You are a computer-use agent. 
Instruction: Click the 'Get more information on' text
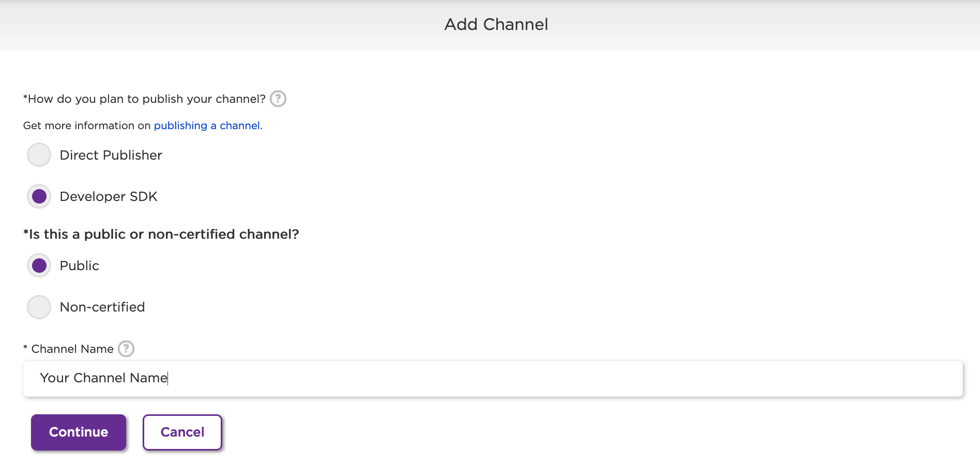pos(87,126)
